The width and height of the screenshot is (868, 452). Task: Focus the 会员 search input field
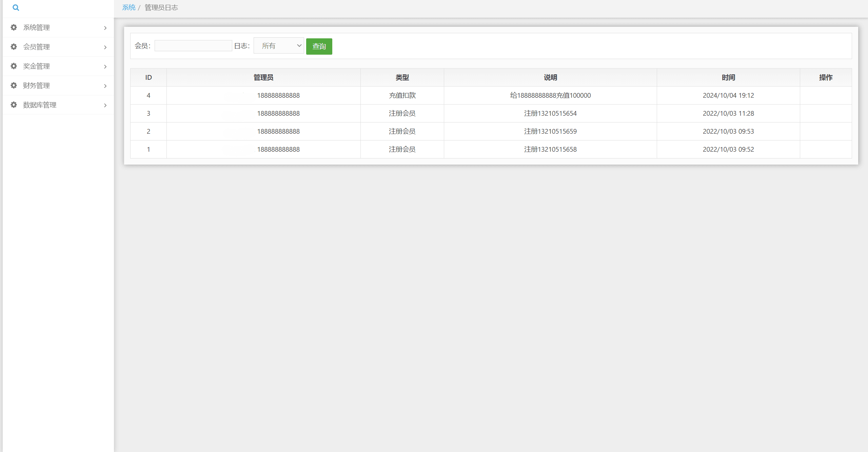click(x=193, y=46)
